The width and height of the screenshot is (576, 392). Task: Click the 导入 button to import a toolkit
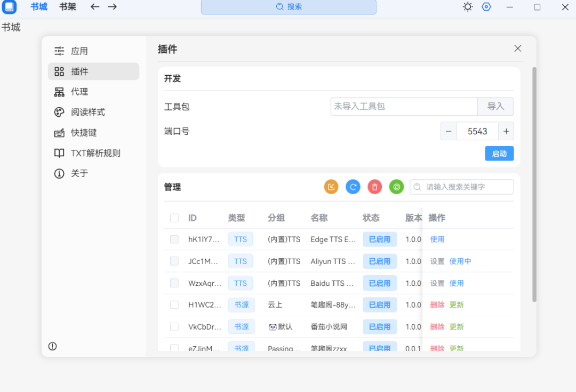coord(495,106)
